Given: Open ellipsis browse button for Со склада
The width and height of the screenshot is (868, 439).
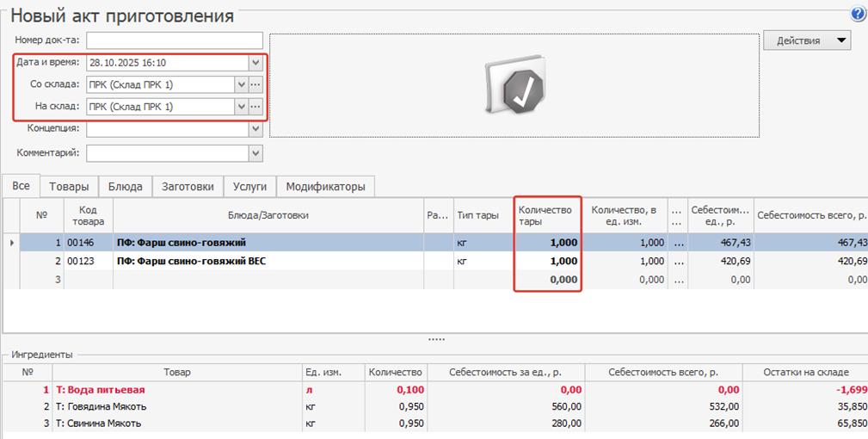Looking at the screenshot, I should pos(255,84).
